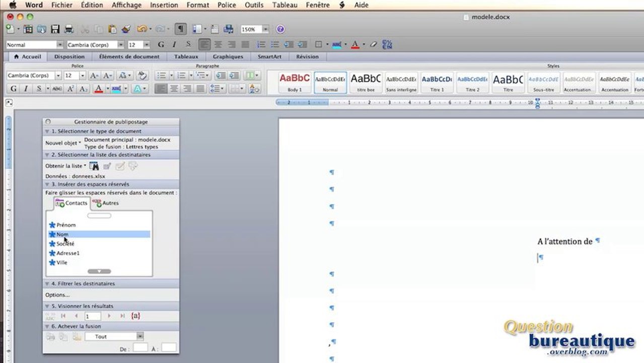The width and height of the screenshot is (644, 363).
Task: Open the gallery icon in standard toolbar
Action: (x=28, y=29)
